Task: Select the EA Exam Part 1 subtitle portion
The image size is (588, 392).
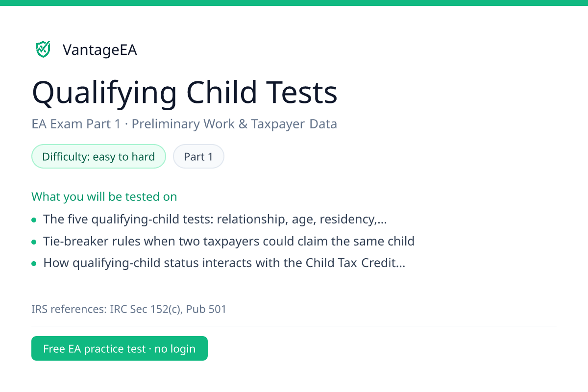Action: pos(76,124)
